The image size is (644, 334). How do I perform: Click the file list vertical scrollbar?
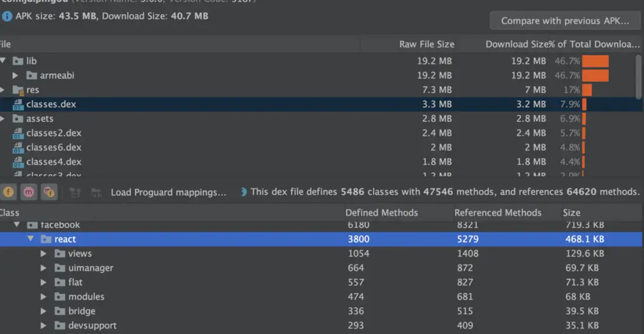pyautogui.click(x=638, y=76)
